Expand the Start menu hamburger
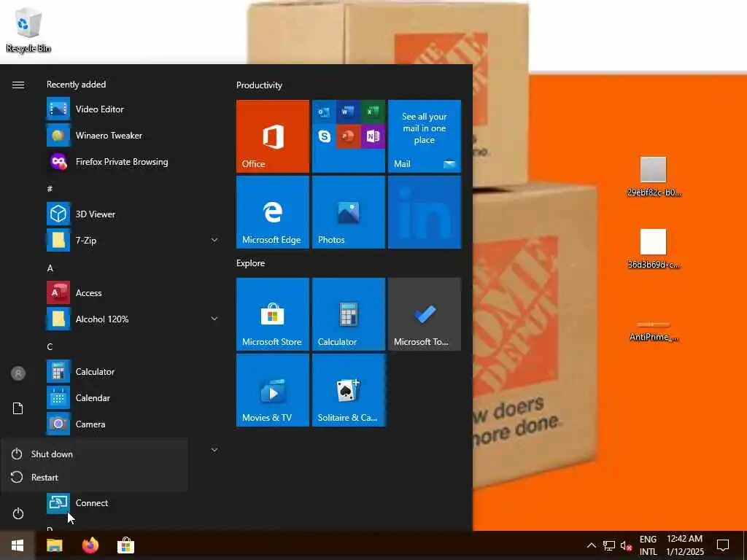 pos(18,85)
